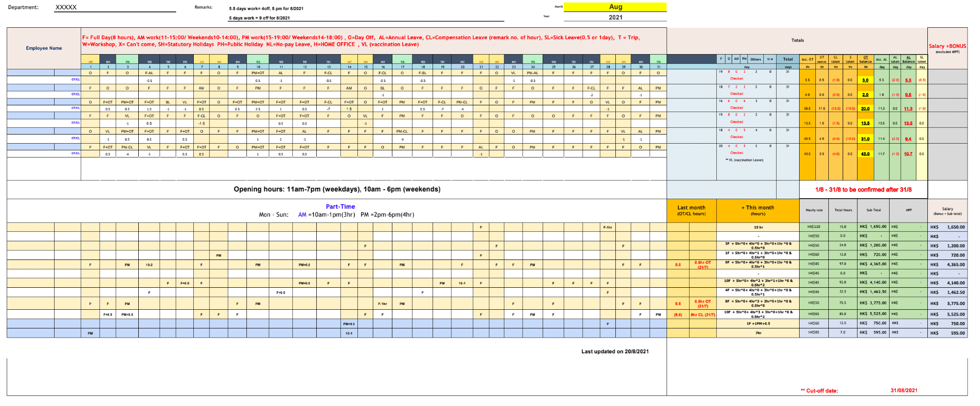
Task: Select the yellow Aug month cell
Action: pos(615,7)
